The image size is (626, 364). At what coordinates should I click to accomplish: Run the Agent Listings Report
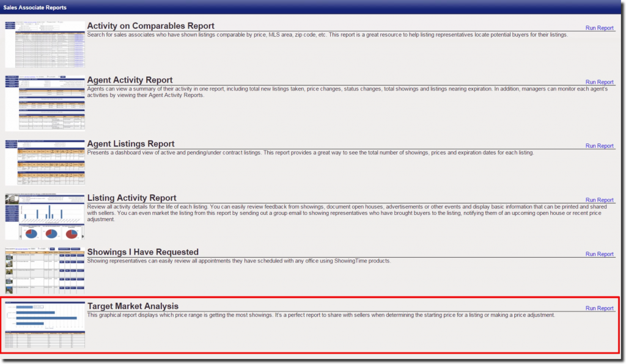(x=600, y=145)
